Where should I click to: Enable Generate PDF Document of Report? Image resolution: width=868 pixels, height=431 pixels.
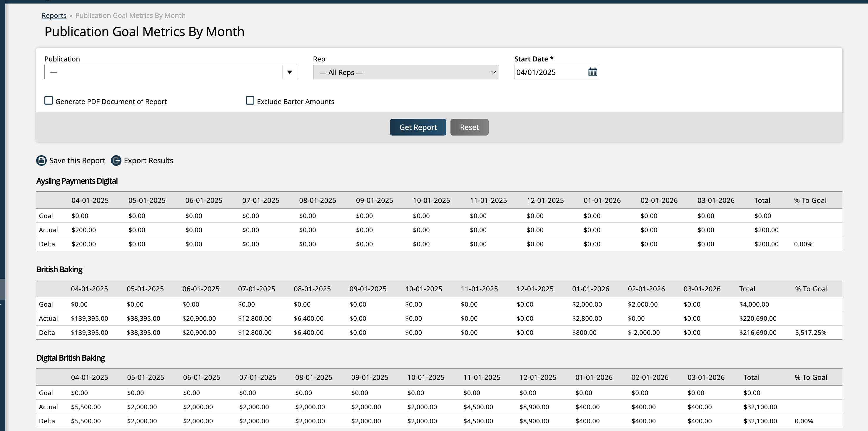49,101
